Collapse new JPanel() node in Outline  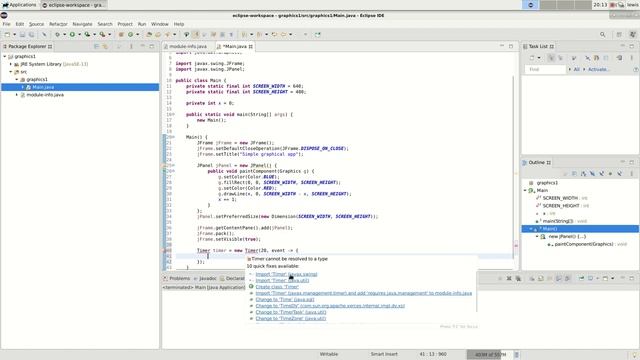(537, 237)
